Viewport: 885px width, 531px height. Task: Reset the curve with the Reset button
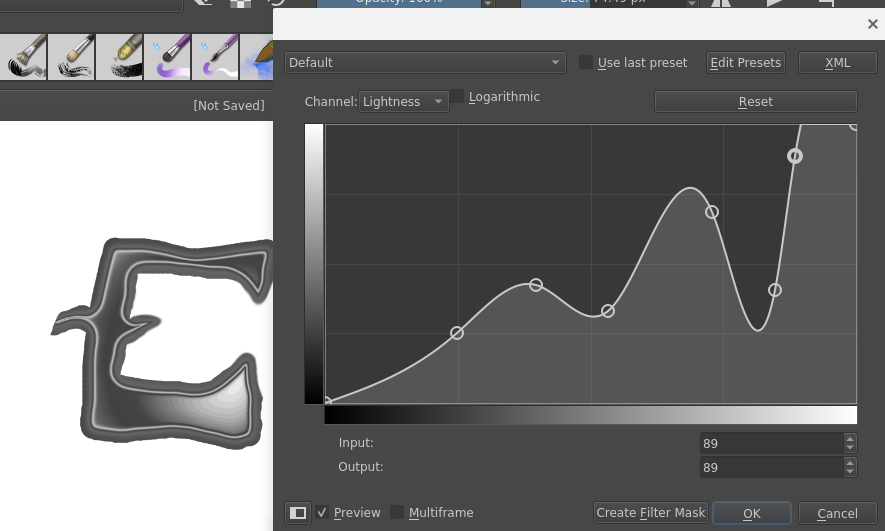coord(756,102)
